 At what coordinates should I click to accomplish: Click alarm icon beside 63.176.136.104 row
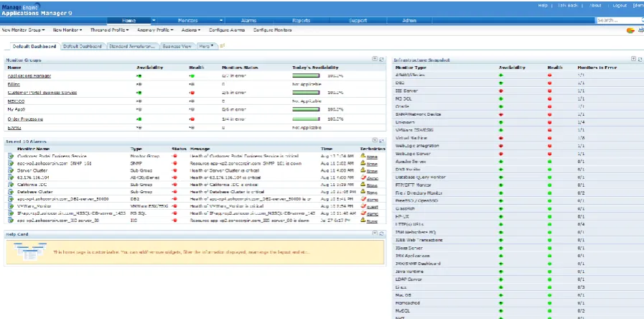point(11,177)
